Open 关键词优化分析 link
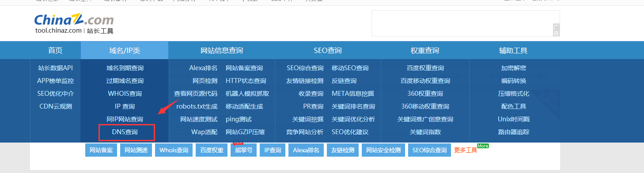 click(353, 119)
